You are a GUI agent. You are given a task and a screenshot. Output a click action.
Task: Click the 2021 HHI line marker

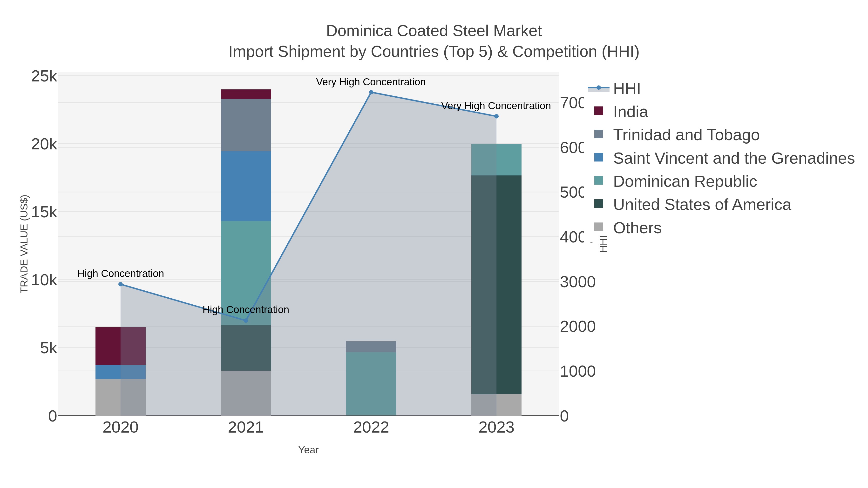coord(246,321)
